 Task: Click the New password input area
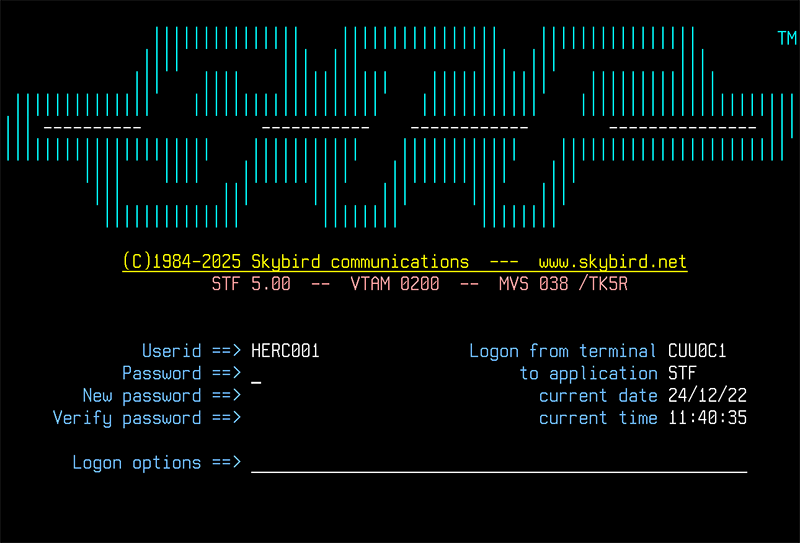300,396
